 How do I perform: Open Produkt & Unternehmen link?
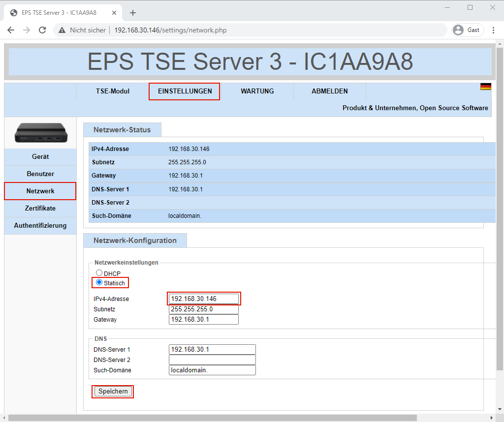[x=378, y=108]
